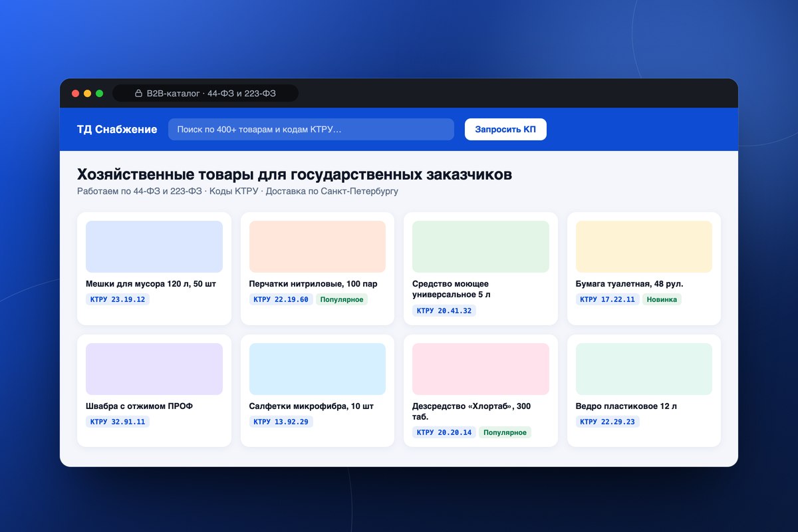Viewport: 798px width, 532px height.
Task: Click the green maximize window dot
Action: 100,94
